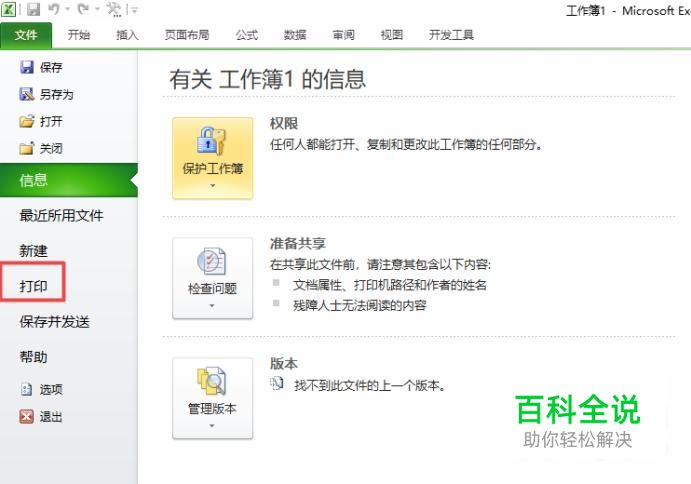Click the 打开 folder icon
691x484 pixels.
click(27, 121)
